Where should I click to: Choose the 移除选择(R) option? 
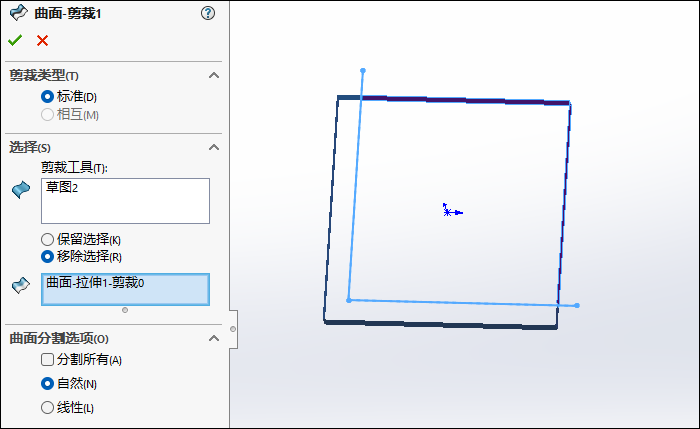47,257
